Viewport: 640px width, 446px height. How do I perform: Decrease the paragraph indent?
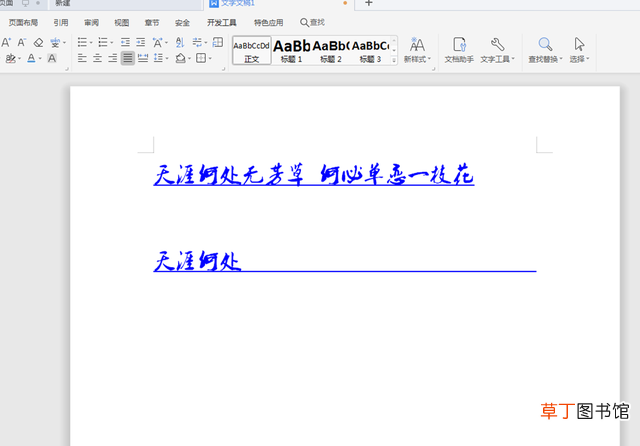pos(125,42)
